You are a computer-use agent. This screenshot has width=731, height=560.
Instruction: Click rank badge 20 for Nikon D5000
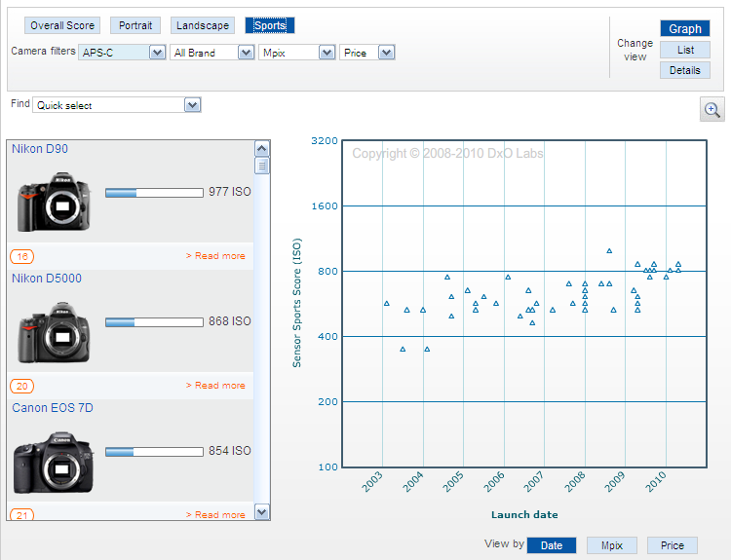(21, 386)
